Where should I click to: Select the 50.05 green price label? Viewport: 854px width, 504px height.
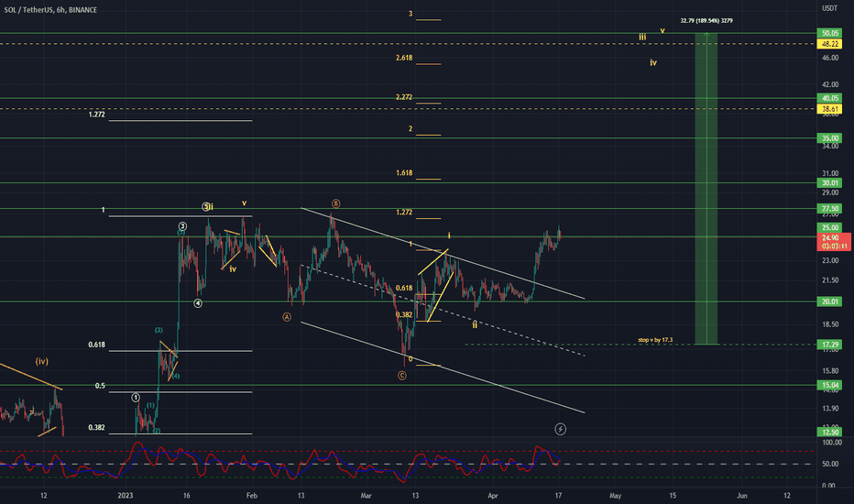tap(829, 33)
